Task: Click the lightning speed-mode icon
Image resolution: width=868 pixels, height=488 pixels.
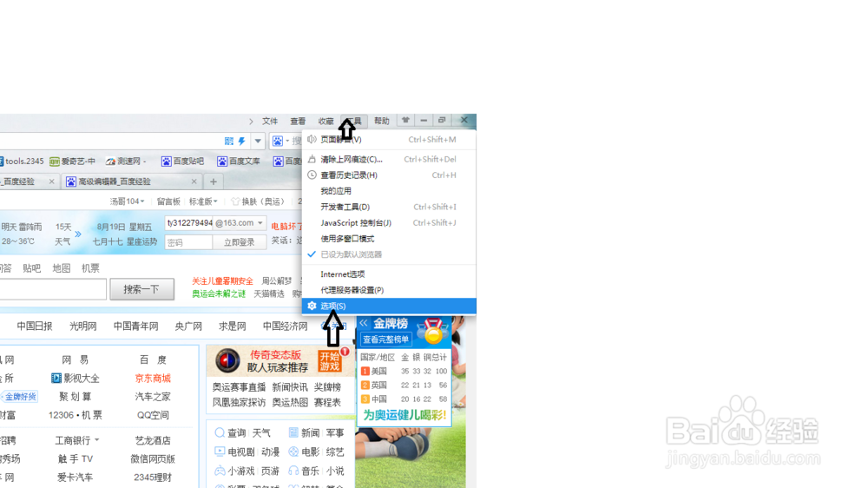Action: pyautogui.click(x=242, y=142)
